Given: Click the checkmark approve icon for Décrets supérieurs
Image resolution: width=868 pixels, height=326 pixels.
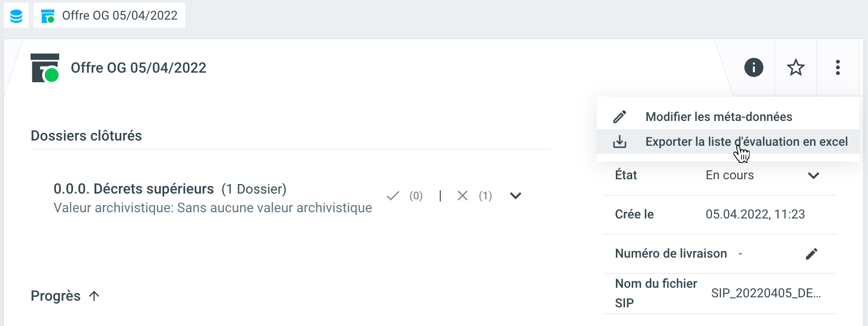Looking at the screenshot, I should click(x=393, y=196).
